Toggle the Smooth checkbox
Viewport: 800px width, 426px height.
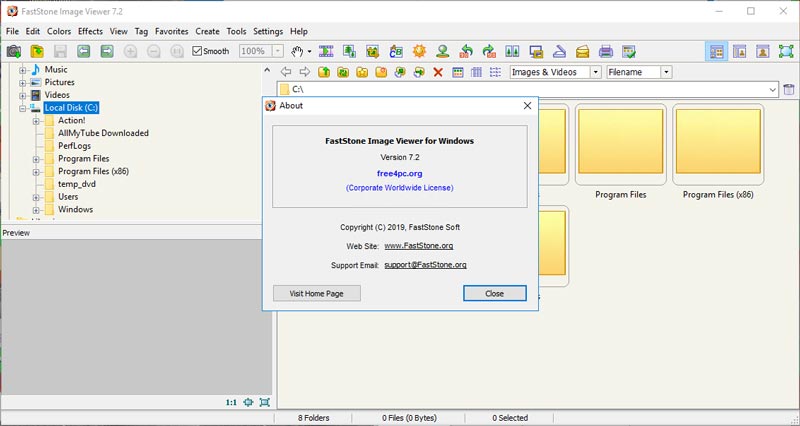tap(197, 51)
